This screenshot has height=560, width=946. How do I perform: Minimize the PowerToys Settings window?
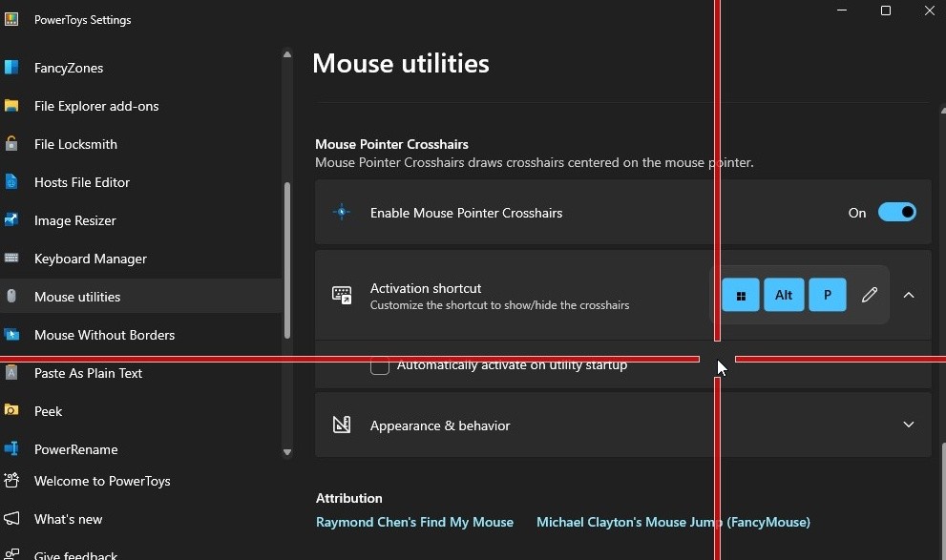842,10
